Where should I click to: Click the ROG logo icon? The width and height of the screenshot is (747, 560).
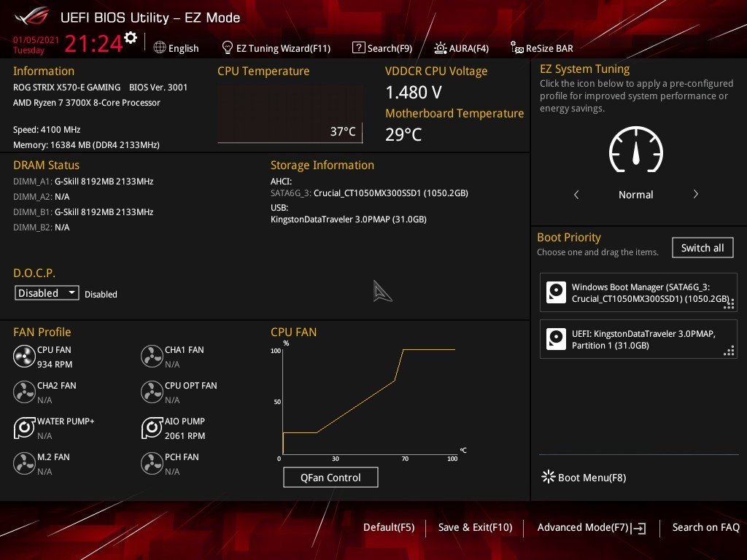pos(32,16)
